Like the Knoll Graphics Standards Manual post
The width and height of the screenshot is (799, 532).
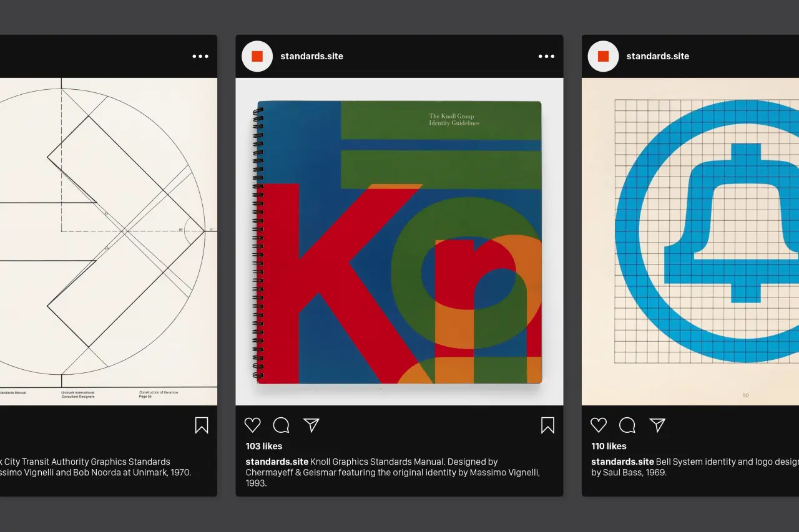coord(252,425)
